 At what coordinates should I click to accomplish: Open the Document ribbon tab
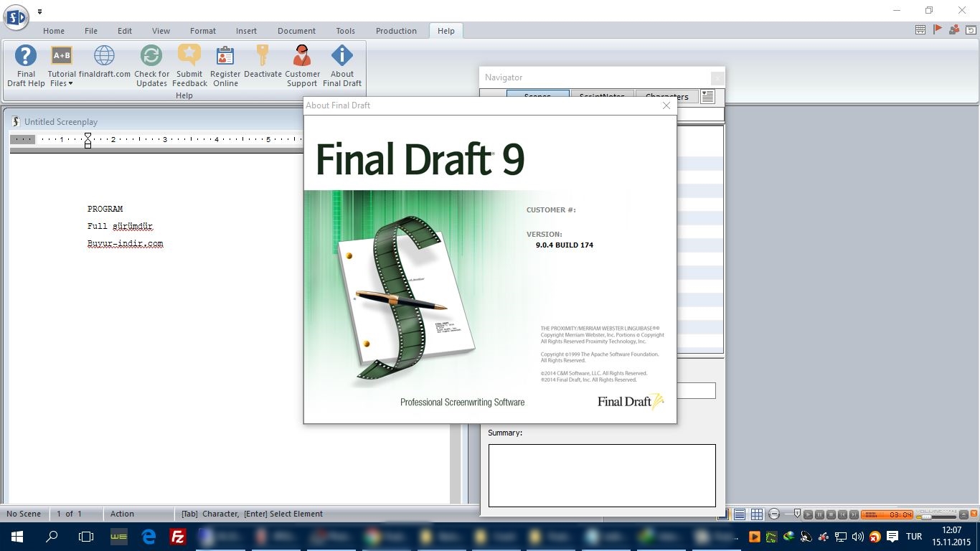(296, 31)
